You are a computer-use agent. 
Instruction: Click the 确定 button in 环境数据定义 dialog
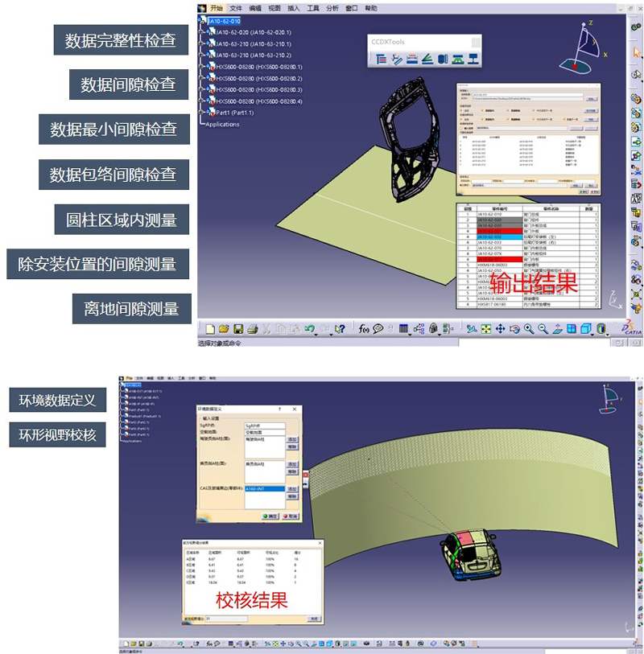[270, 516]
